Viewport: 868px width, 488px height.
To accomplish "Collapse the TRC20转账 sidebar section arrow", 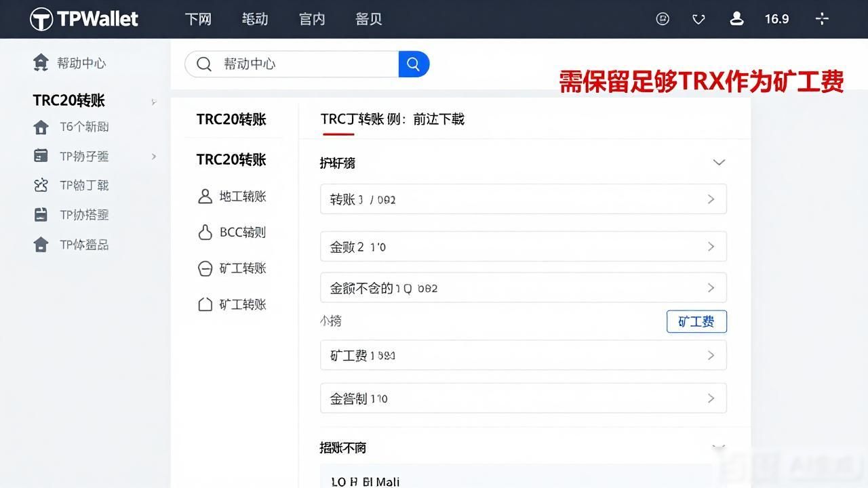I will 154,102.
